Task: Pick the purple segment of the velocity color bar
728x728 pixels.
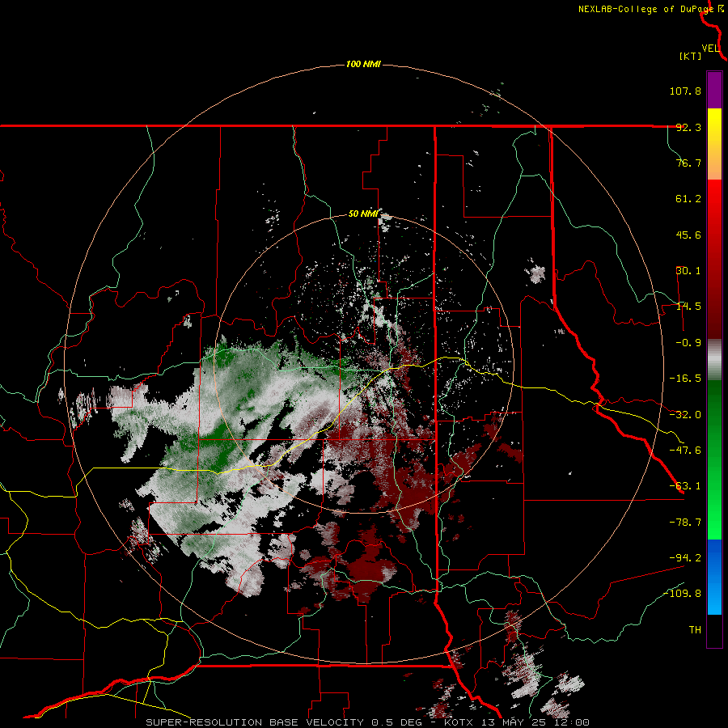Action: pyautogui.click(x=714, y=90)
